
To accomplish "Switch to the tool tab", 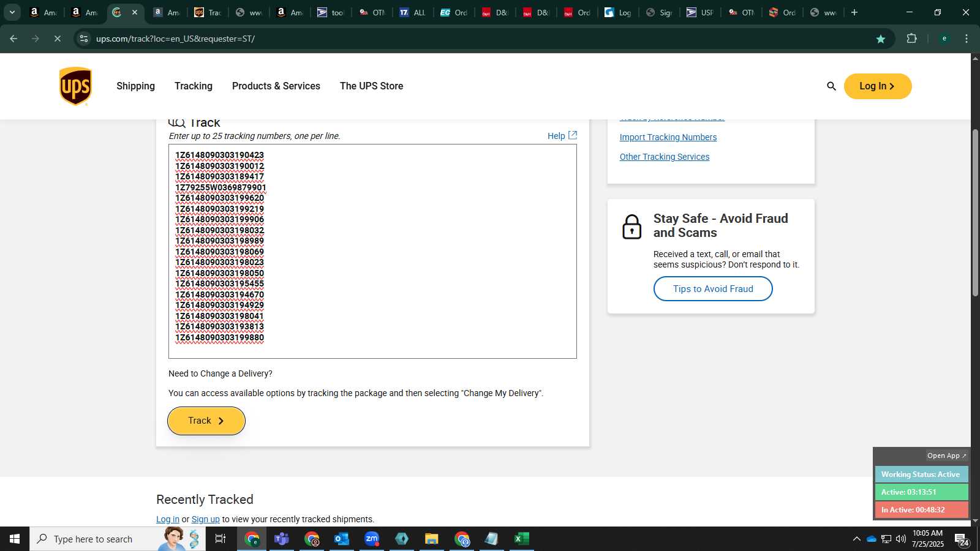I will point(331,12).
